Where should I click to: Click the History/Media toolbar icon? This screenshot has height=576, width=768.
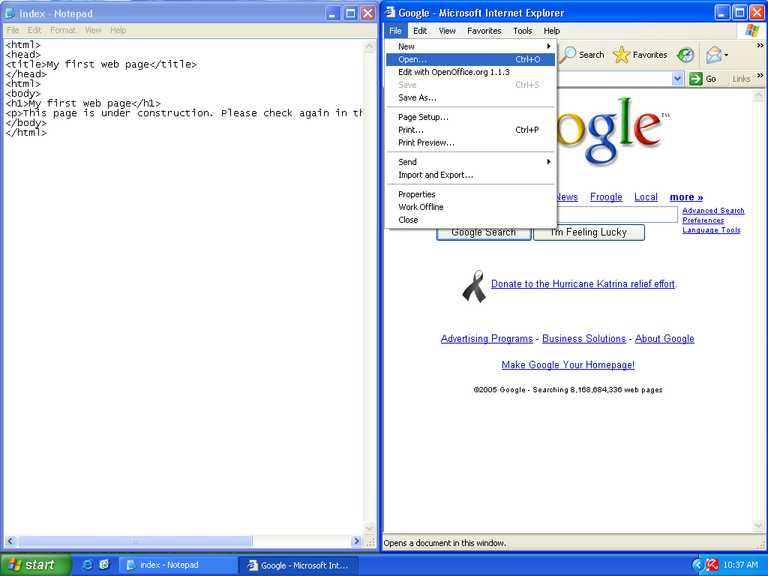tap(685, 55)
